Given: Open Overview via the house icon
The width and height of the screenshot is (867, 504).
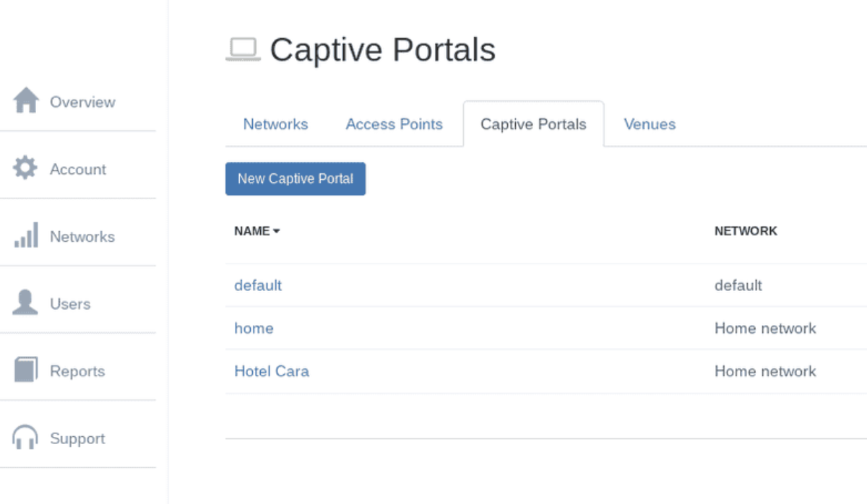Looking at the screenshot, I should click(x=26, y=100).
